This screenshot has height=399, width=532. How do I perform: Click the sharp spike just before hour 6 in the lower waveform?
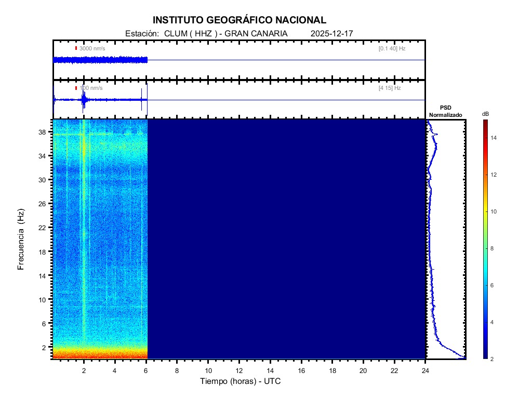click(x=141, y=100)
